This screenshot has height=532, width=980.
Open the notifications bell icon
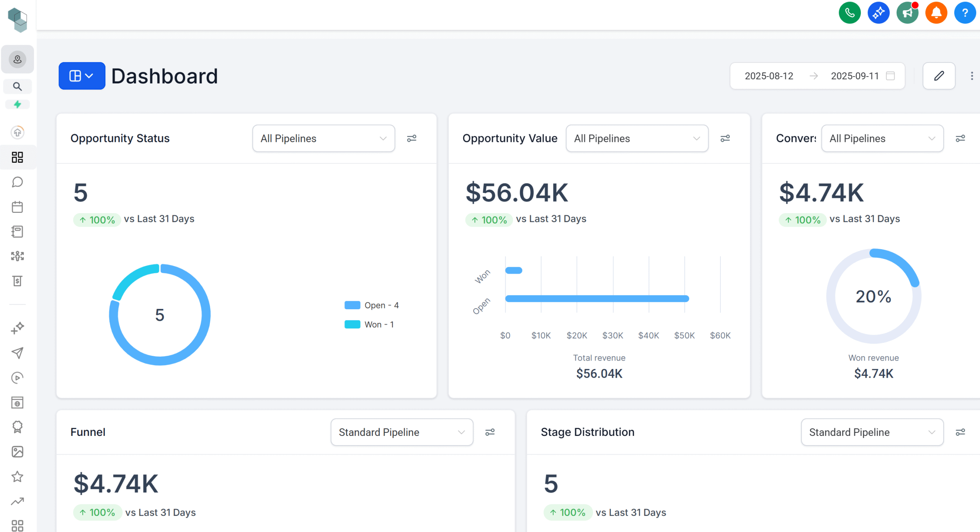click(x=936, y=13)
